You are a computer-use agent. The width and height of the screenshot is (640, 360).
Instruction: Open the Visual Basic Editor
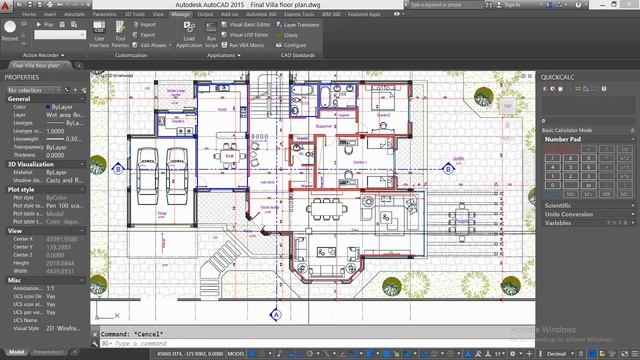pos(246,24)
